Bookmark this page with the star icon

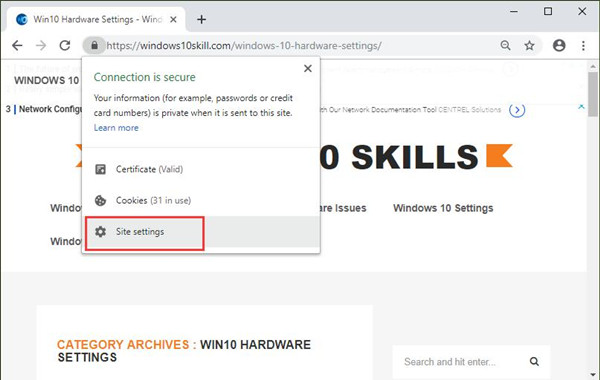pos(529,46)
